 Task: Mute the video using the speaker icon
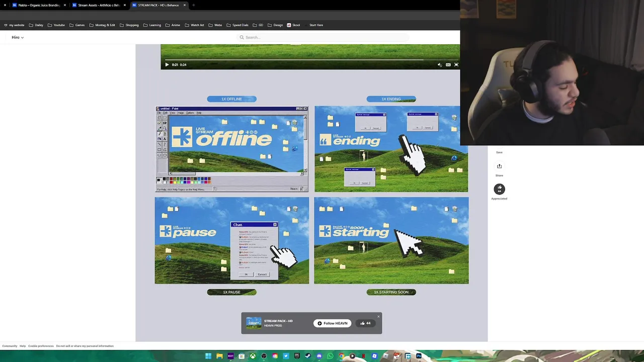pos(440,64)
